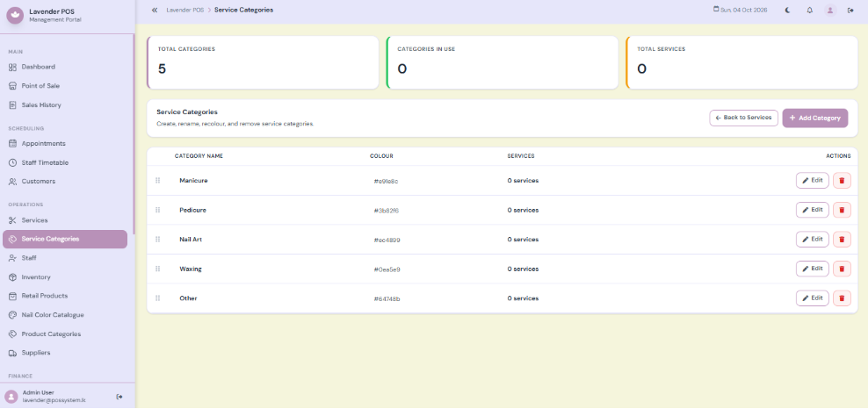Click the drag handle for Other row
Viewport: 868px width, 409px height.
158,298
